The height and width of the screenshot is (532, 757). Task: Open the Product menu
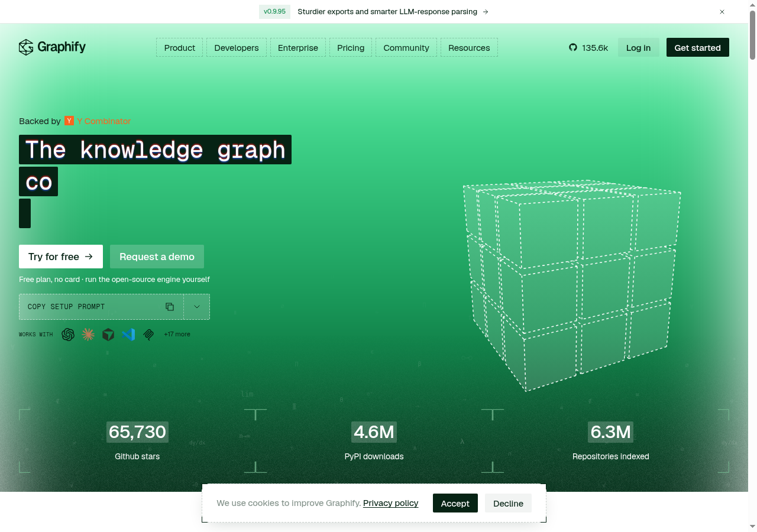point(180,48)
